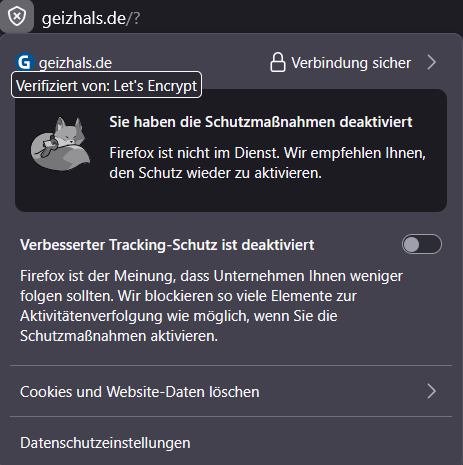Click the toggle knob of tracking protection switch
Viewport: 463px width, 465px height.
coord(412,244)
